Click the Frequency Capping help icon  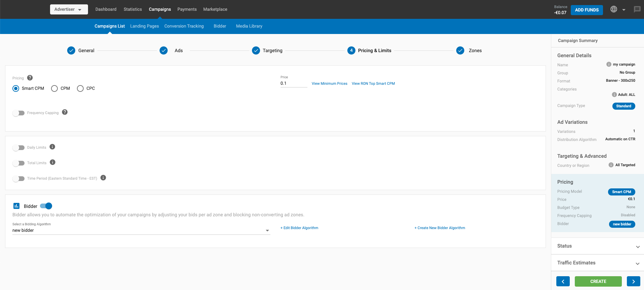click(65, 112)
